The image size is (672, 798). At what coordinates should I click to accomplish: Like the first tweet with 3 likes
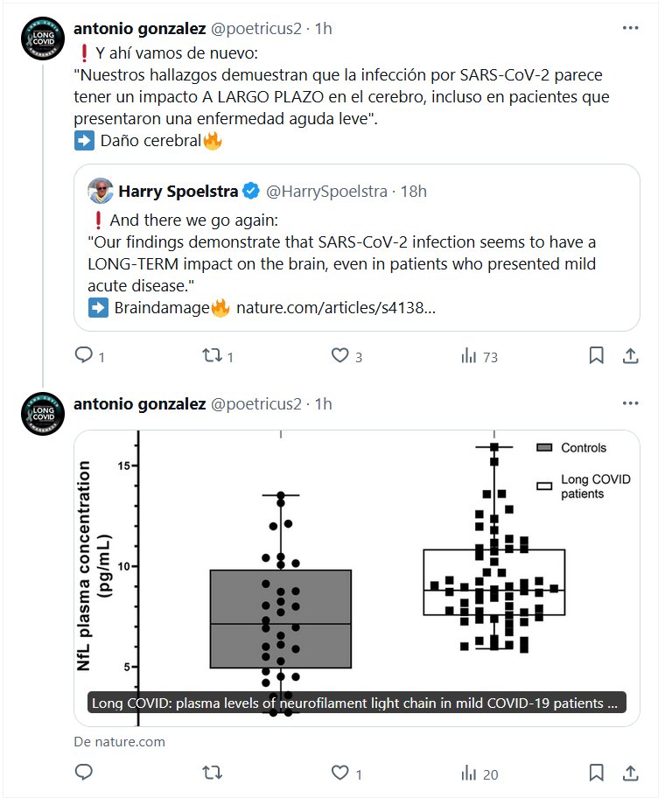point(339,355)
